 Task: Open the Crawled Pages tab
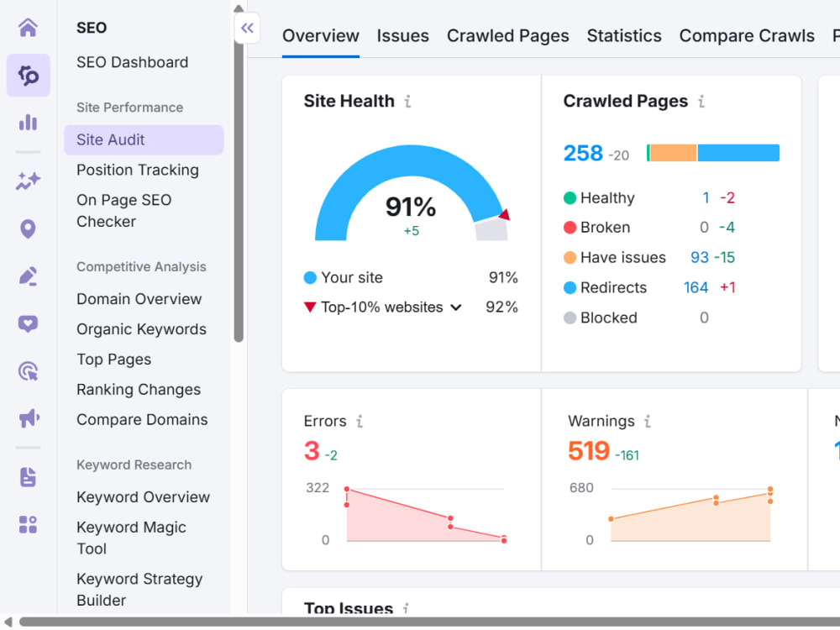tap(508, 35)
